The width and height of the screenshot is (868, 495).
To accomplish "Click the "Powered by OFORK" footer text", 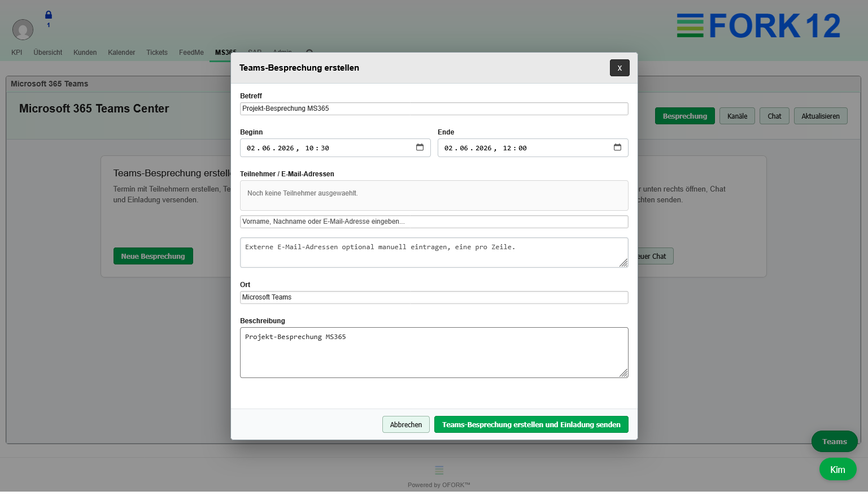I will 439,485.
